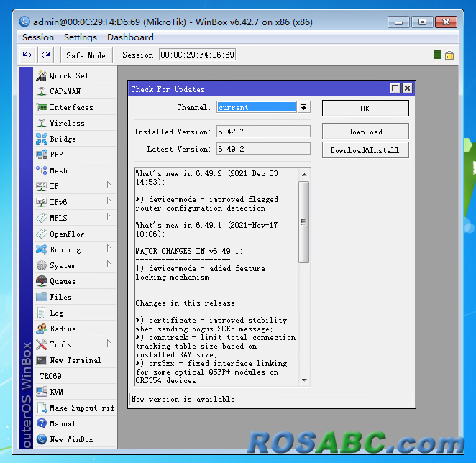Maximize the Check For Updates dialog
Screen dimensions: 476x463
coord(395,88)
